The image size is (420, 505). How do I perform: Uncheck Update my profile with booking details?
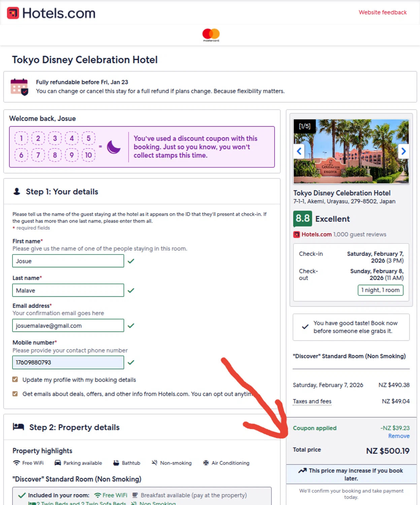[15, 379]
